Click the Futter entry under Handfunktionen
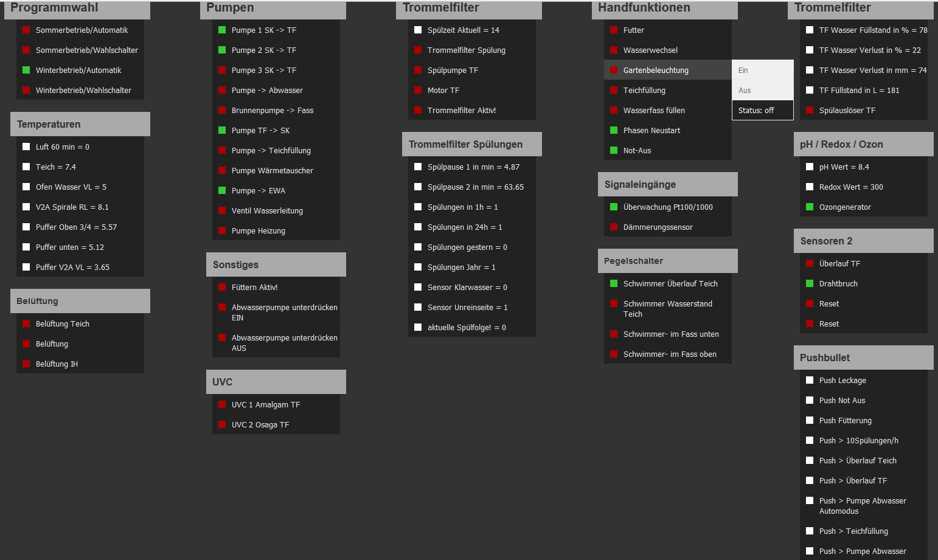 (633, 30)
